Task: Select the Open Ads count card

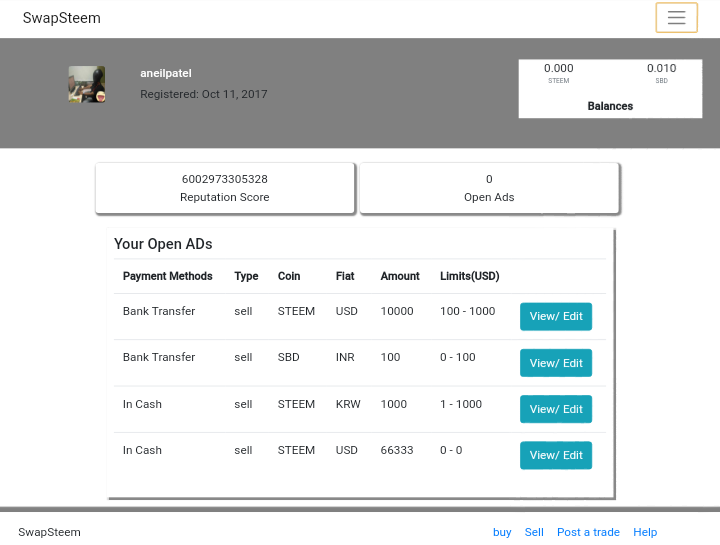Action: click(x=489, y=188)
